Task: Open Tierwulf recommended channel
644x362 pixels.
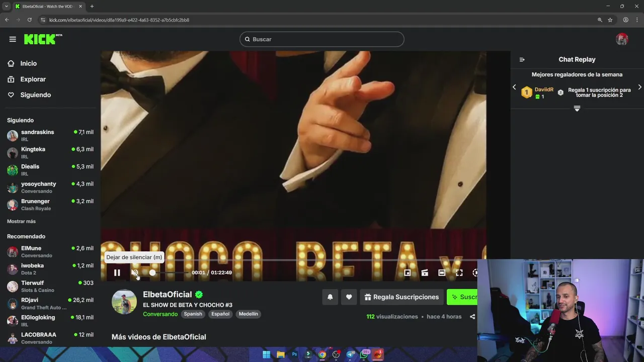Action: 50,286
